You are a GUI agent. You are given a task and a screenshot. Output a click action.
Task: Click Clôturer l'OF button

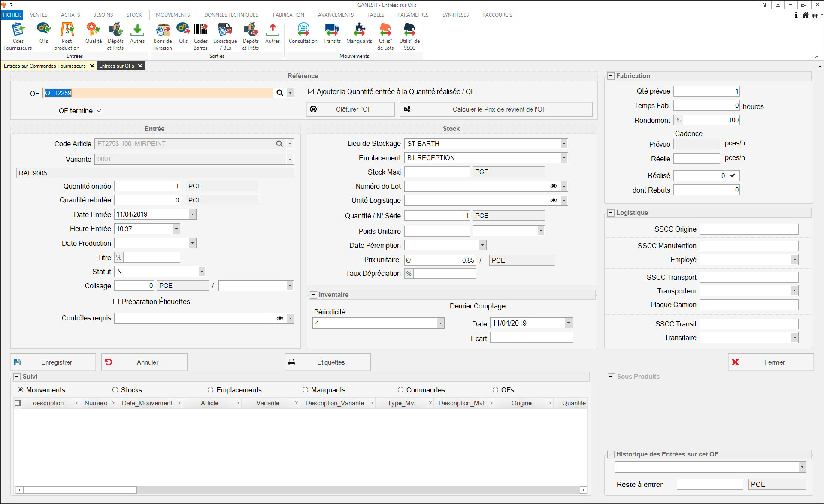[350, 109]
